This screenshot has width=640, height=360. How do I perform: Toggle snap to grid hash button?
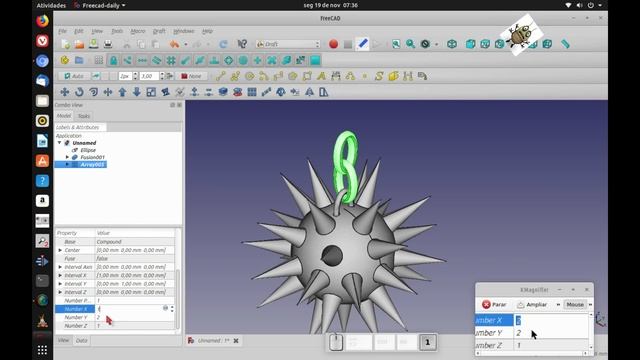[x=171, y=60]
